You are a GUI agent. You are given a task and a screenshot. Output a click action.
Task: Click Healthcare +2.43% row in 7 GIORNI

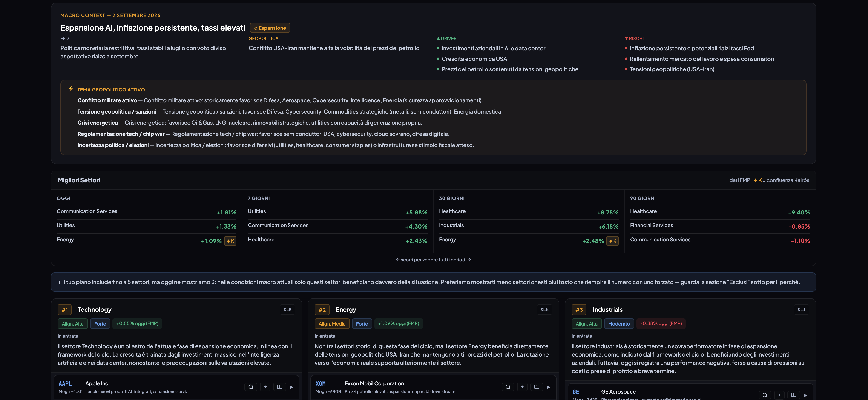(337, 240)
